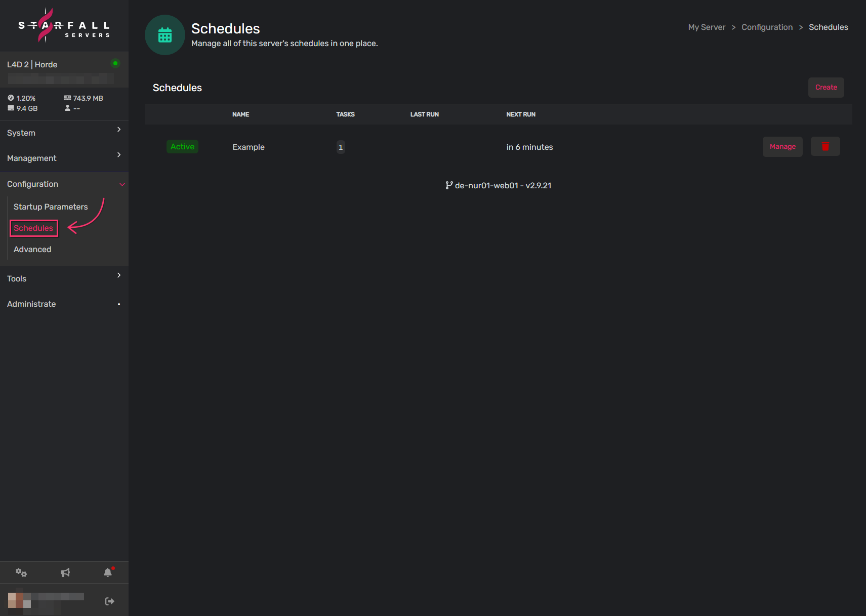Open the settings gears icon in sidebar footer
This screenshot has height=616, width=866.
(21, 572)
